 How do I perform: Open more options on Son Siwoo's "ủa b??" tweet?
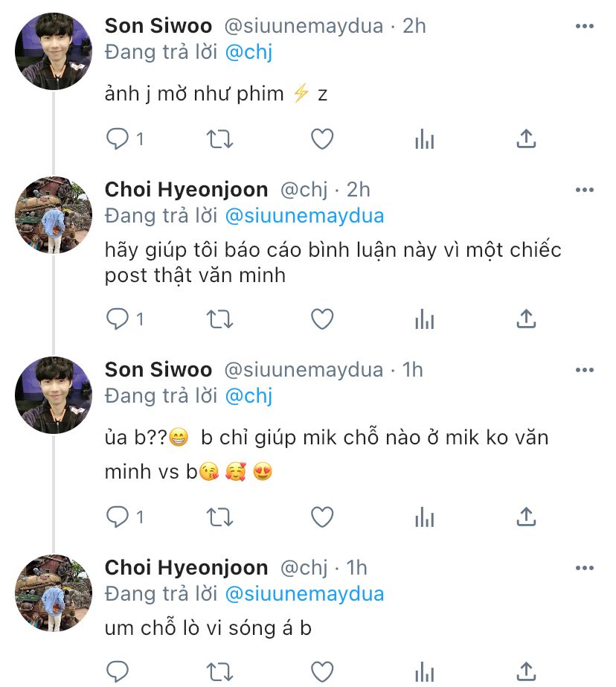tap(585, 371)
